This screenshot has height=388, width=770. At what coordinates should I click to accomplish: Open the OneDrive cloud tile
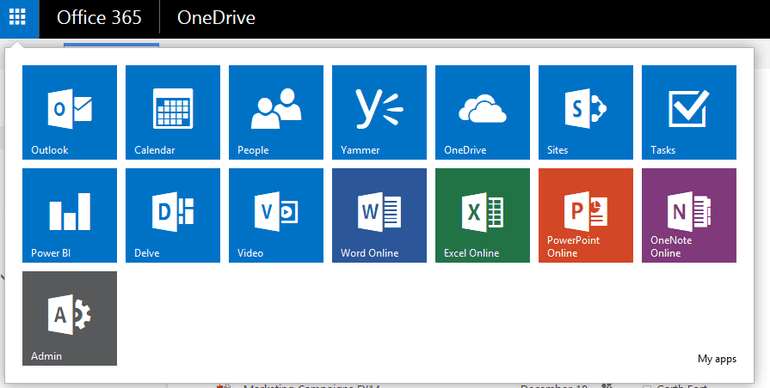pos(482,112)
